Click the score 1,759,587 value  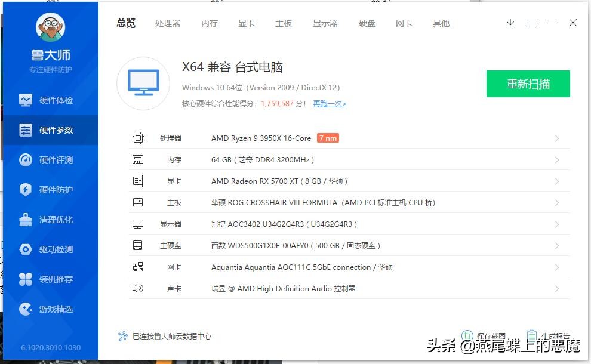tap(277, 104)
